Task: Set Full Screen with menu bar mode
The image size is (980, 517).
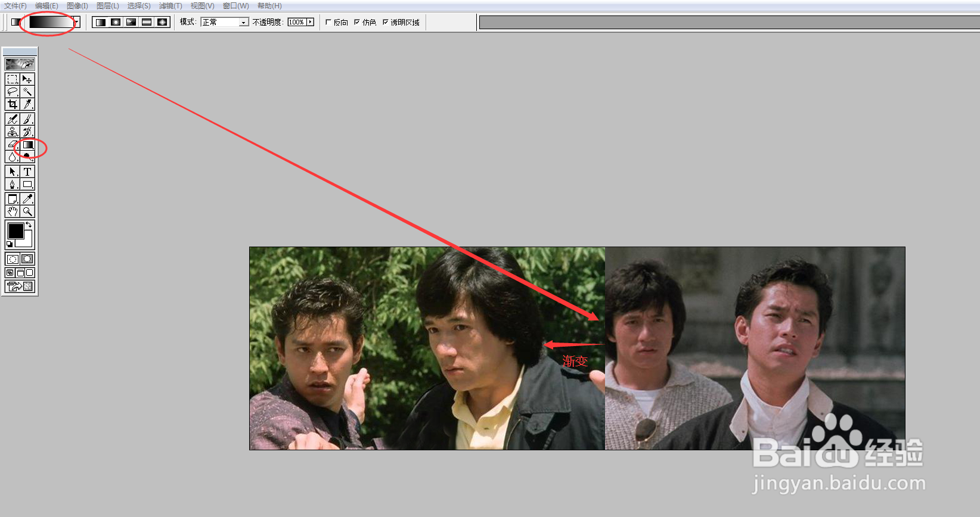Action: pos(20,273)
